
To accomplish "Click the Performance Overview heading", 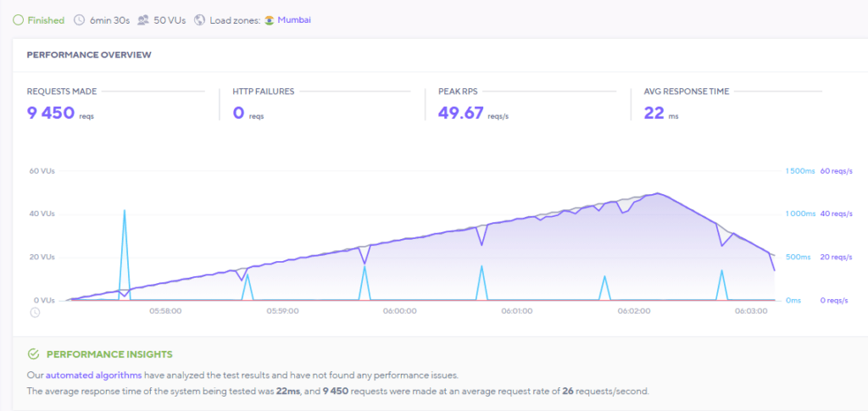I will pyautogui.click(x=89, y=55).
